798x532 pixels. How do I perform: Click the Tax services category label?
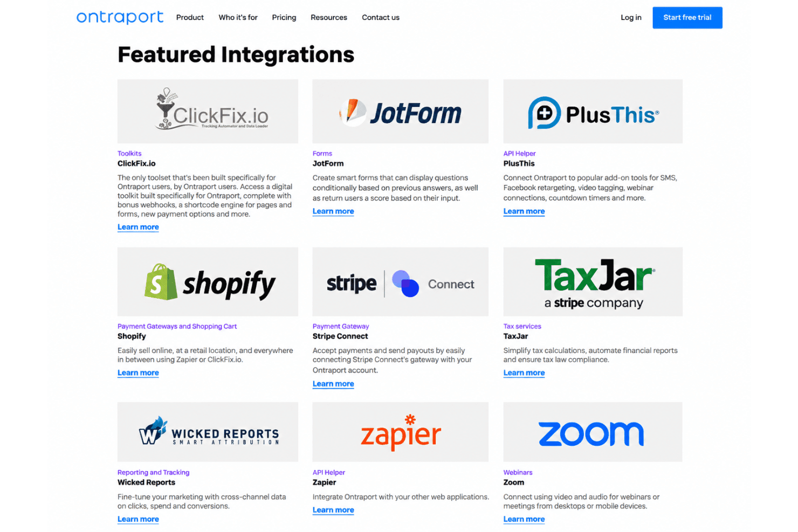pyautogui.click(x=522, y=326)
